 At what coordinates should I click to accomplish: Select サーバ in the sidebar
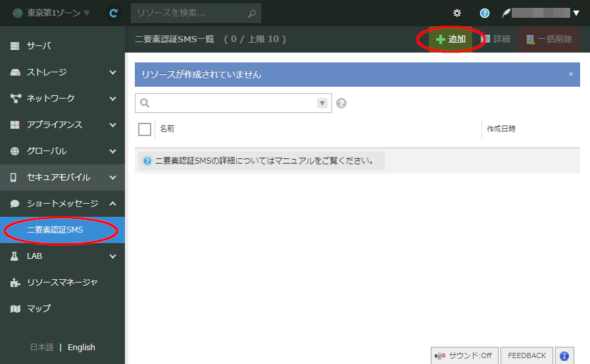click(x=39, y=46)
